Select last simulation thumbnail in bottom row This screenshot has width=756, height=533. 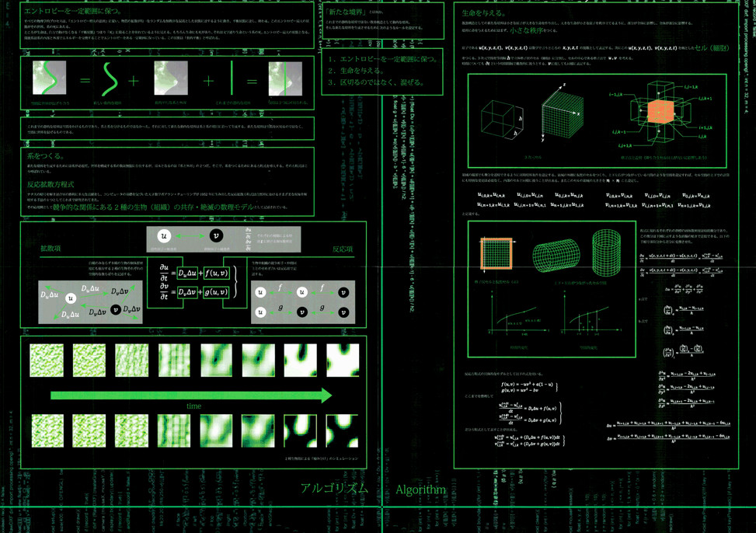tap(342, 430)
